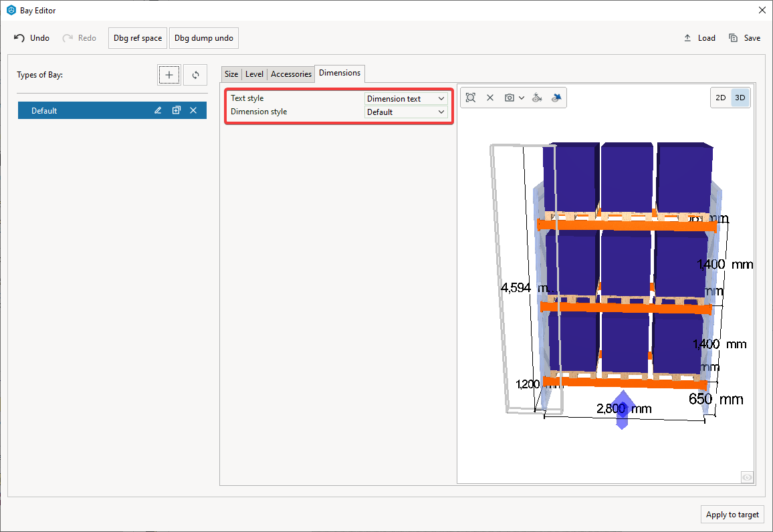Click the refresh bay types icon
Image resolution: width=773 pixels, height=532 pixels.
(x=195, y=75)
